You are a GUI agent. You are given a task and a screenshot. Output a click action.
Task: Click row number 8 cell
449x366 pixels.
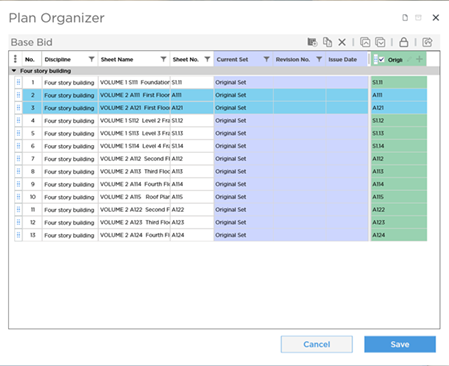tap(33, 171)
